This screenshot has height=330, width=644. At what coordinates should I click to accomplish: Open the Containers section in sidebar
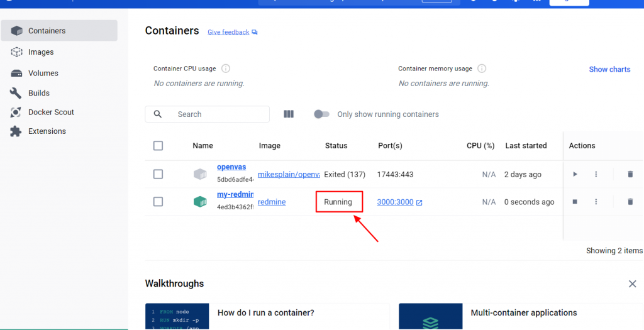59,31
